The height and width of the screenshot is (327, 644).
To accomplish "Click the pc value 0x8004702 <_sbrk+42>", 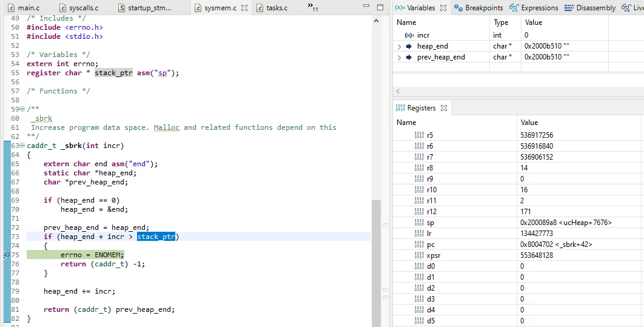I will pos(556,244).
